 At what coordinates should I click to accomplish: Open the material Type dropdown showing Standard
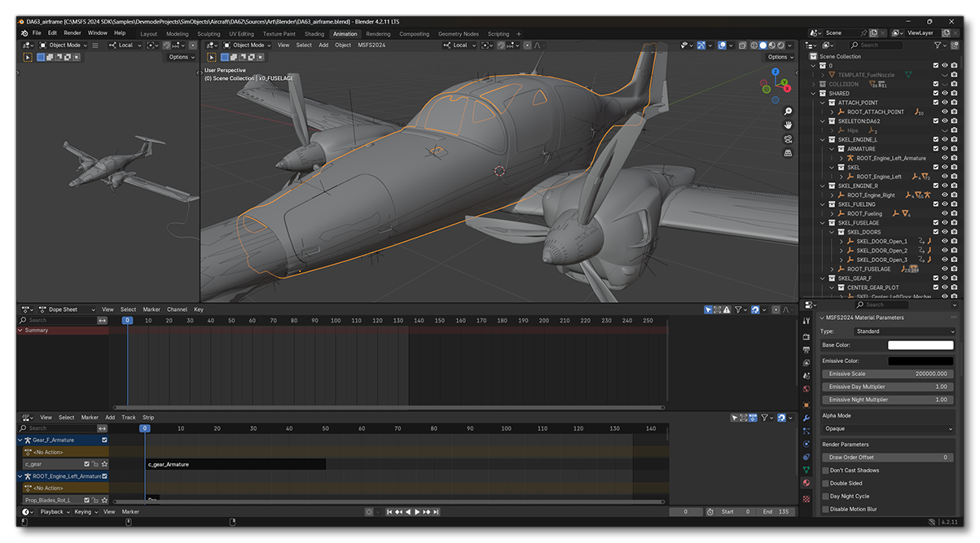(x=904, y=331)
